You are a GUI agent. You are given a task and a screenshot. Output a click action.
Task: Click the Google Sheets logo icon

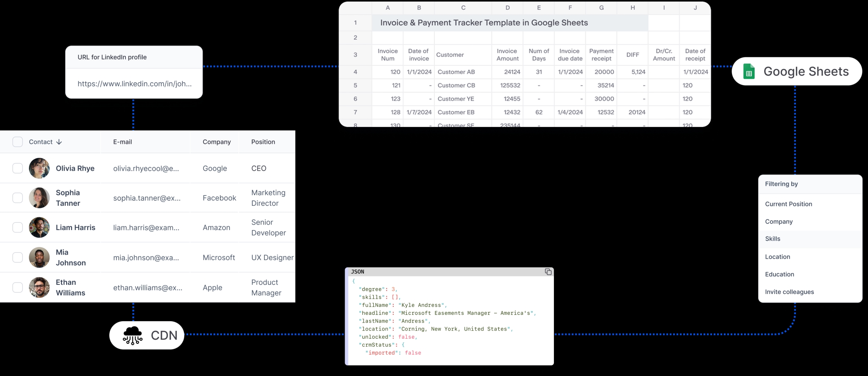(749, 72)
